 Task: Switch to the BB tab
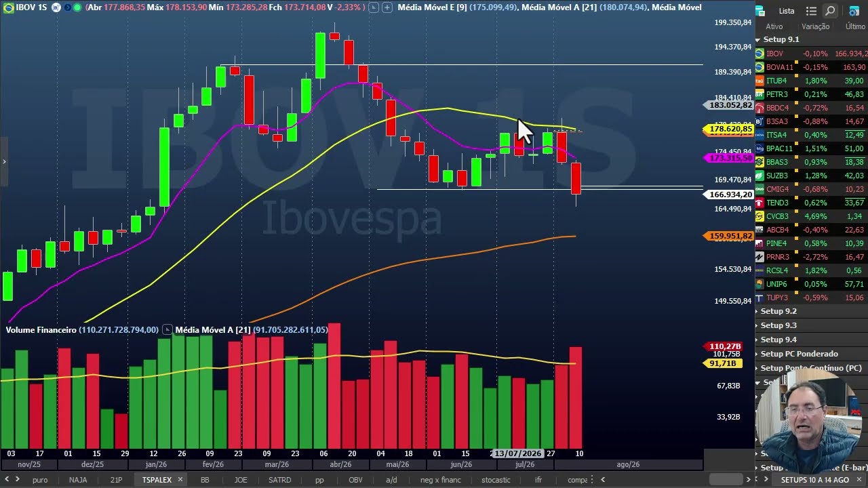point(205,480)
